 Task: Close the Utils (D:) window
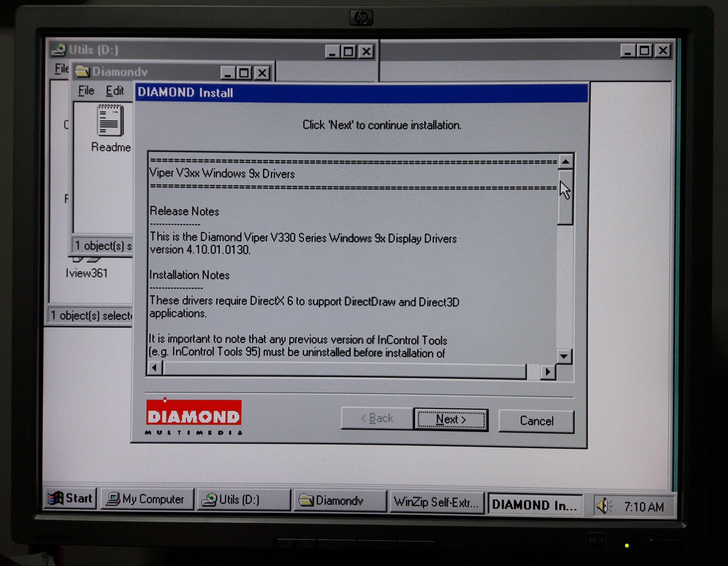click(x=367, y=52)
